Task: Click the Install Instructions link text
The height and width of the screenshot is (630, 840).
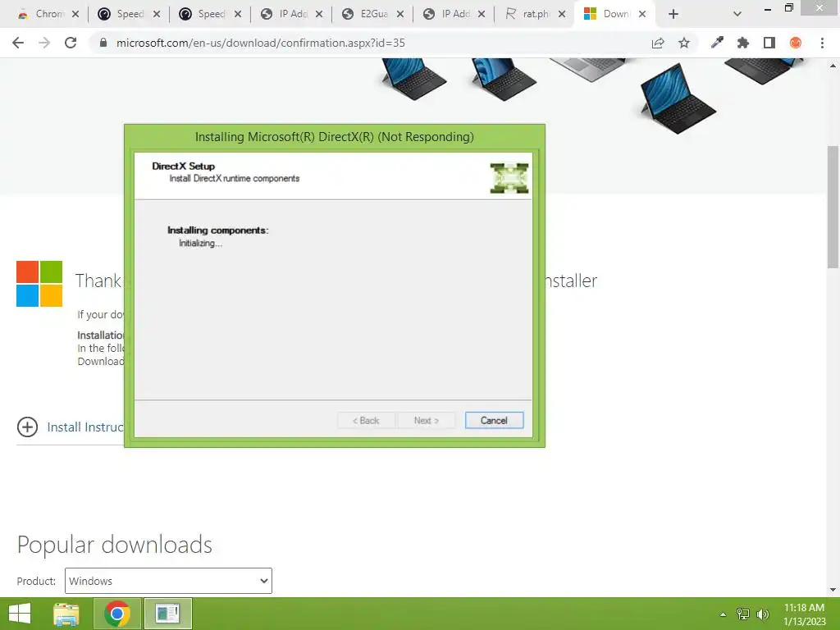Action: pos(85,427)
